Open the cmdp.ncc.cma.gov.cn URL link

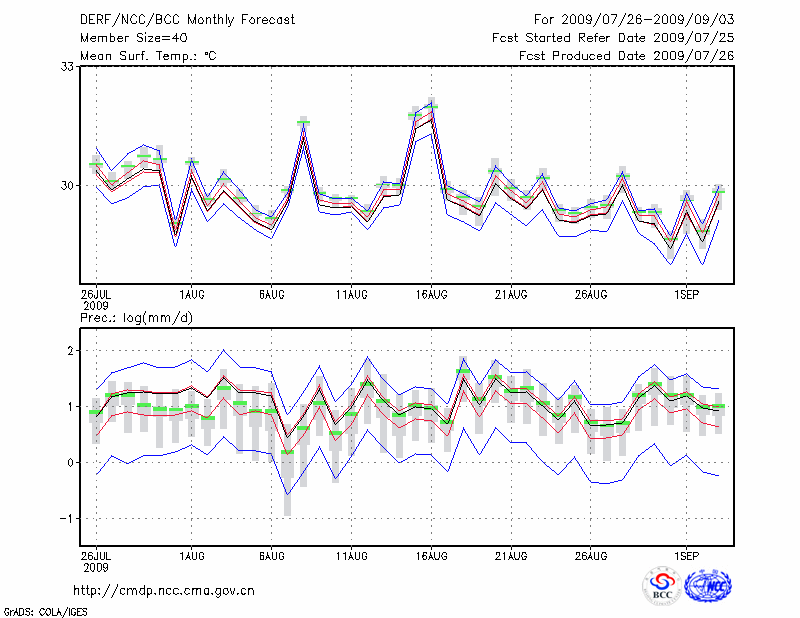coord(164,591)
